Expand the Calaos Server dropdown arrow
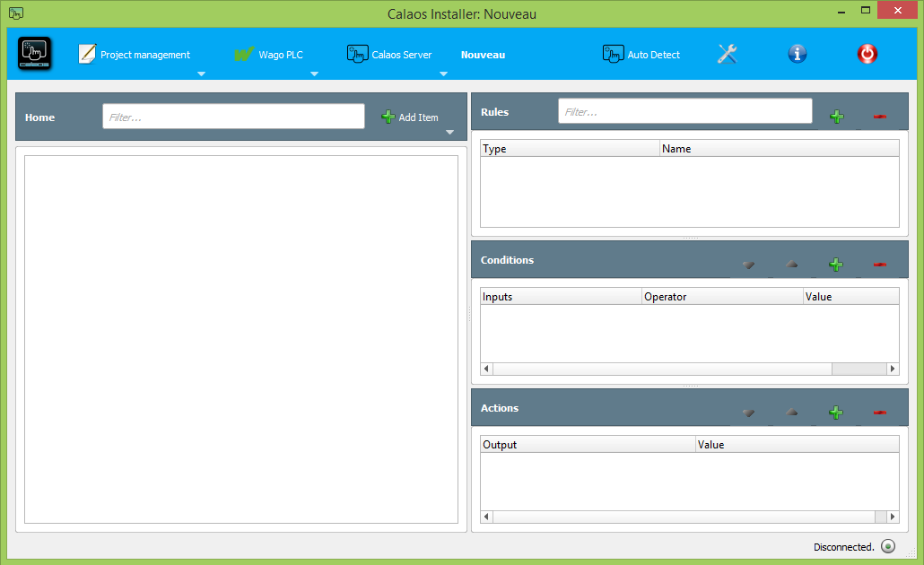924x565 pixels. click(444, 74)
